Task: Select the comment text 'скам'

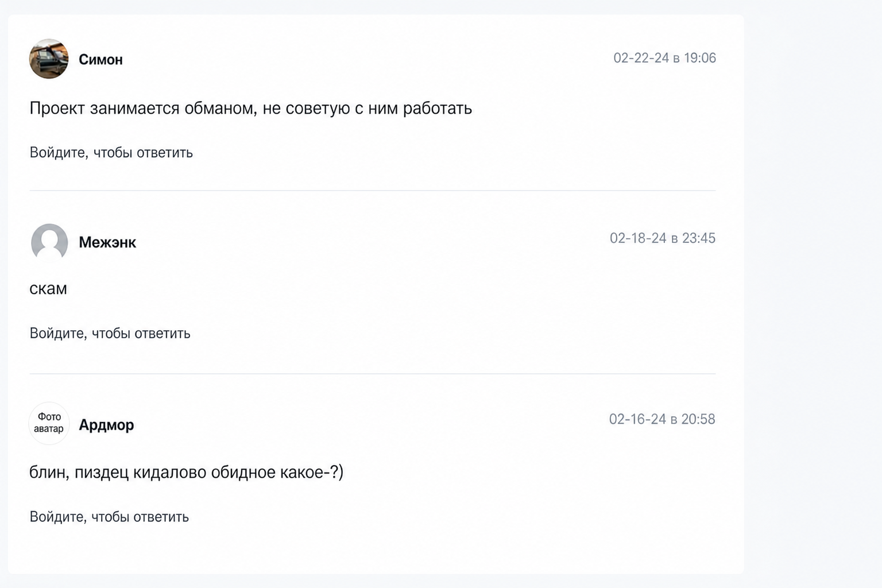Action: coord(48,289)
